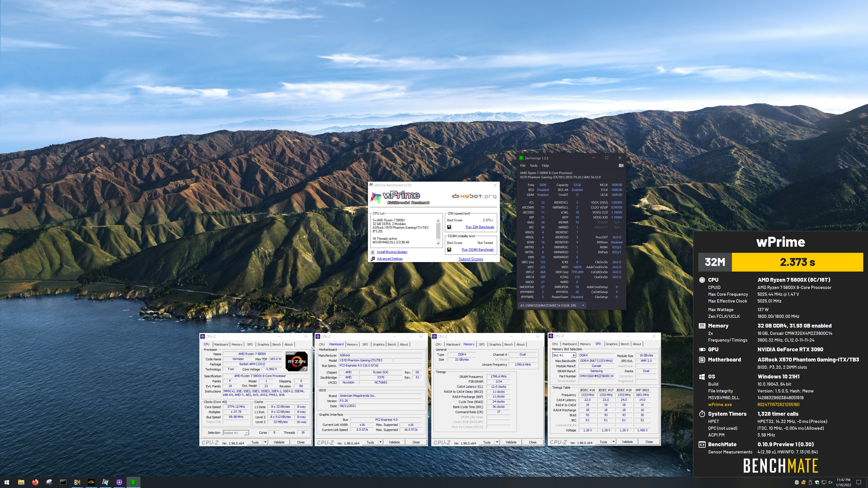Click the ZenTimings VSOC value 1.0938V
The height and width of the screenshot is (488, 868).
point(617,202)
